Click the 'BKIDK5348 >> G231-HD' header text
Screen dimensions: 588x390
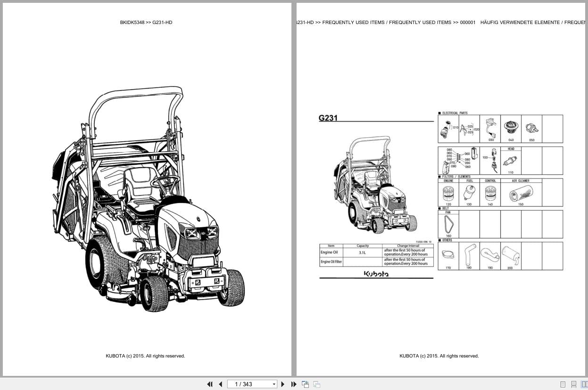pyautogui.click(x=146, y=23)
